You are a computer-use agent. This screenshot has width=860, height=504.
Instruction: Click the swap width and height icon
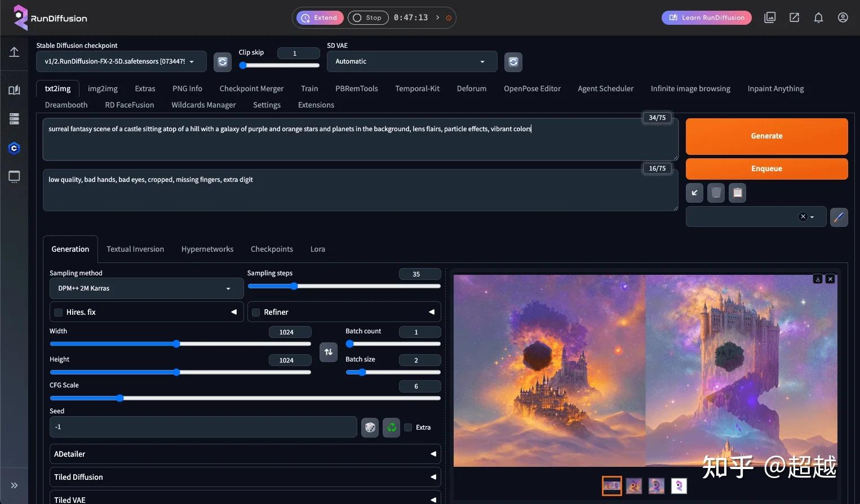tap(329, 352)
